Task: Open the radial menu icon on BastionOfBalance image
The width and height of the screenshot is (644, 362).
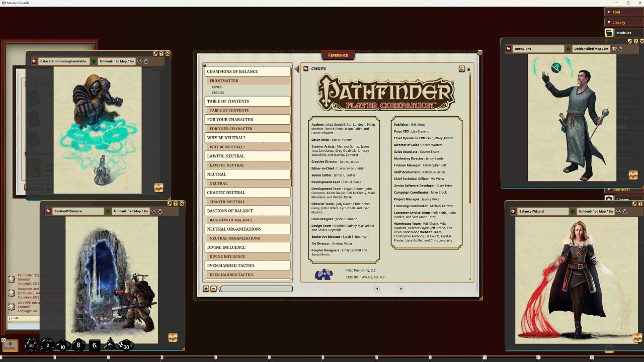Action: click(x=173, y=338)
